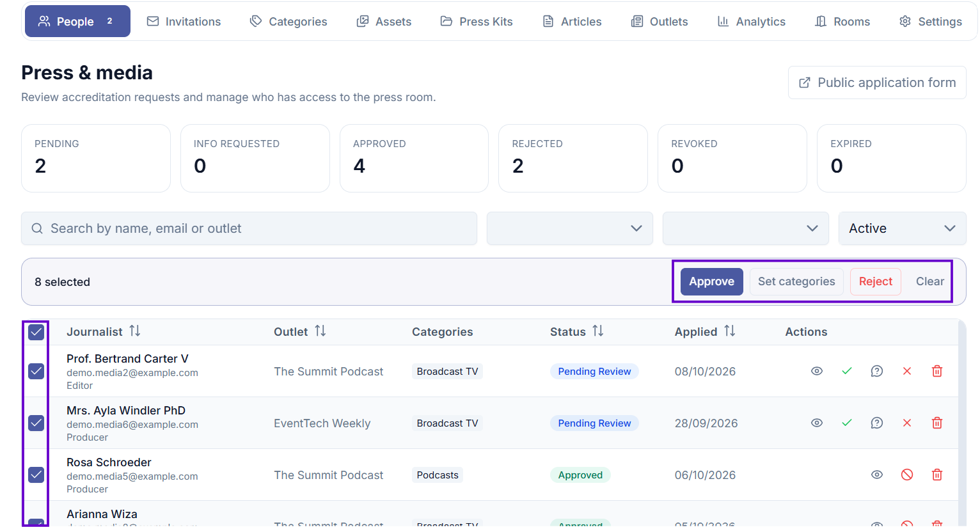Open the second empty filter dropdown
This screenshot has height=527, width=980.
point(746,228)
